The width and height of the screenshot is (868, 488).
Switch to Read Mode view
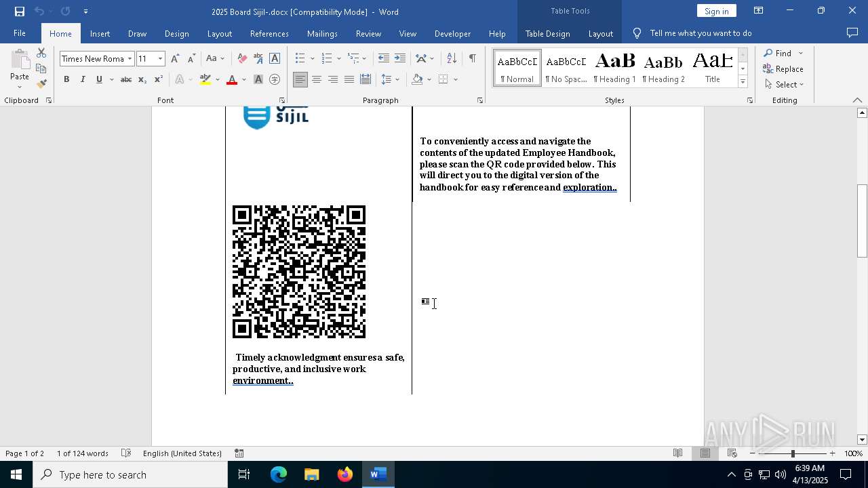(x=677, y=453)
